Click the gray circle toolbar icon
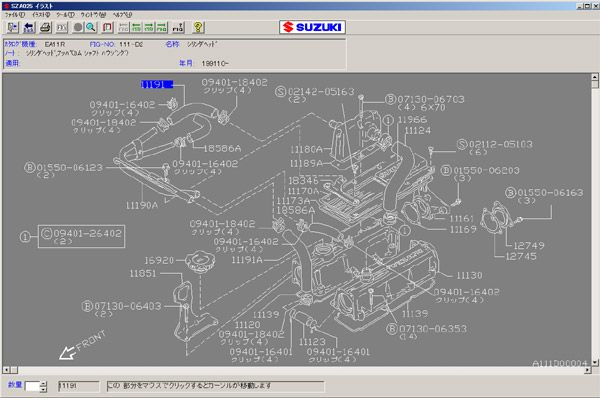The height and width of the screenshot is (398, 600). (78, 27)
